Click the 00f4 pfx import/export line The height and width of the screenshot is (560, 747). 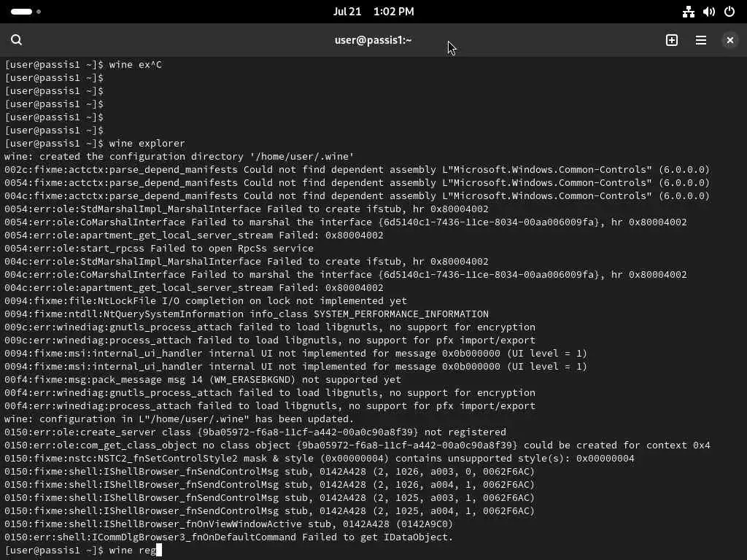coord(270,406)
